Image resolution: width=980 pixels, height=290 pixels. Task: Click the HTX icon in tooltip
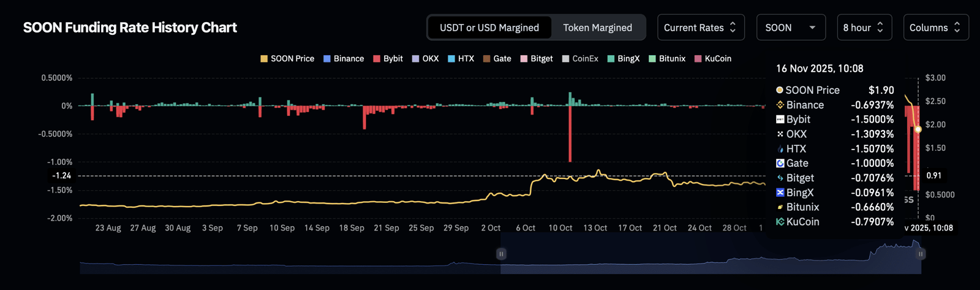(780, 149)
